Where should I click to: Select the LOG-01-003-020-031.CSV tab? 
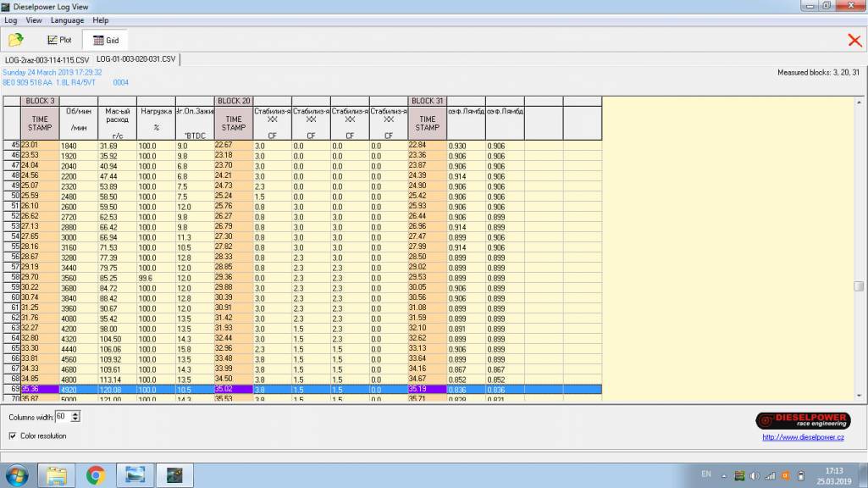tap(136, 60)
